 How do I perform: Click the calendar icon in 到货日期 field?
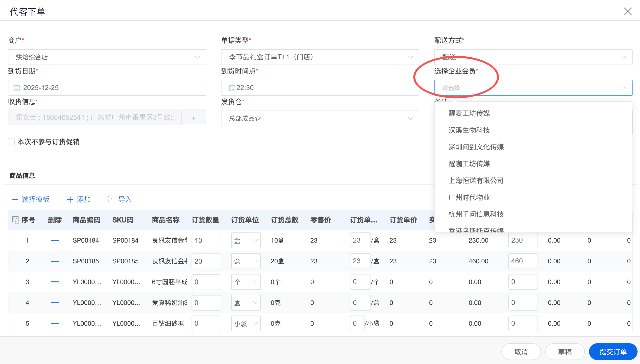point(17,88)
